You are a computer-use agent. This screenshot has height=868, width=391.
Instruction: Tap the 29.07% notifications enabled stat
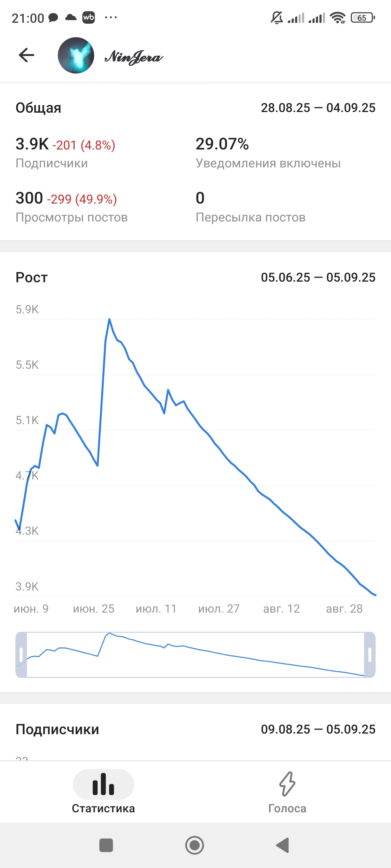(222, 144)
